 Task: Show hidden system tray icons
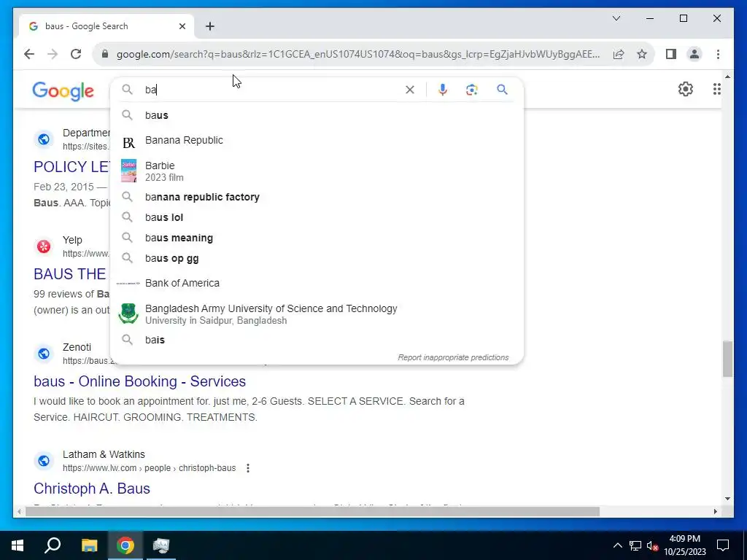point(617,545)
